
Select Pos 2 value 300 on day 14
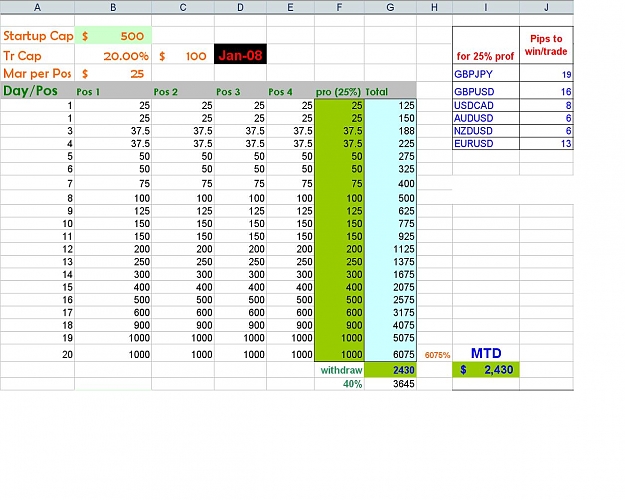[183, 274]
